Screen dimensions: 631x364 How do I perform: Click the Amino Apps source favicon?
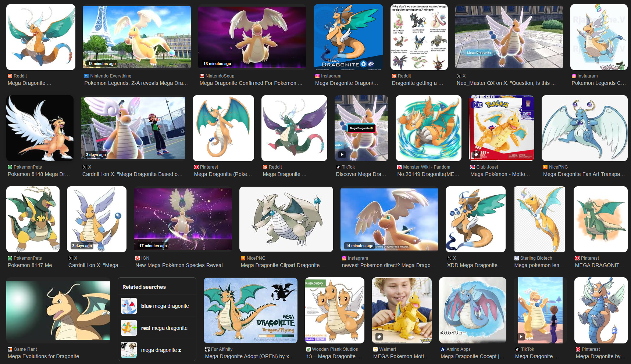(443, 349)
